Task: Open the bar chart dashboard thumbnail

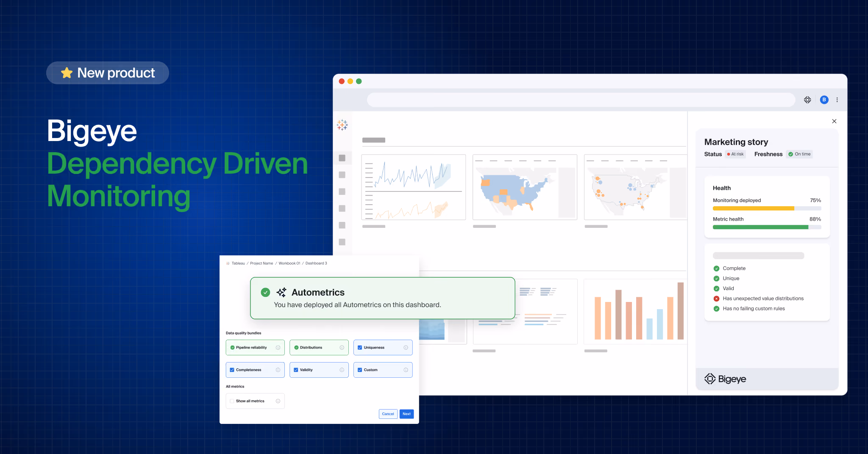Action: click(x=635, y=312)
